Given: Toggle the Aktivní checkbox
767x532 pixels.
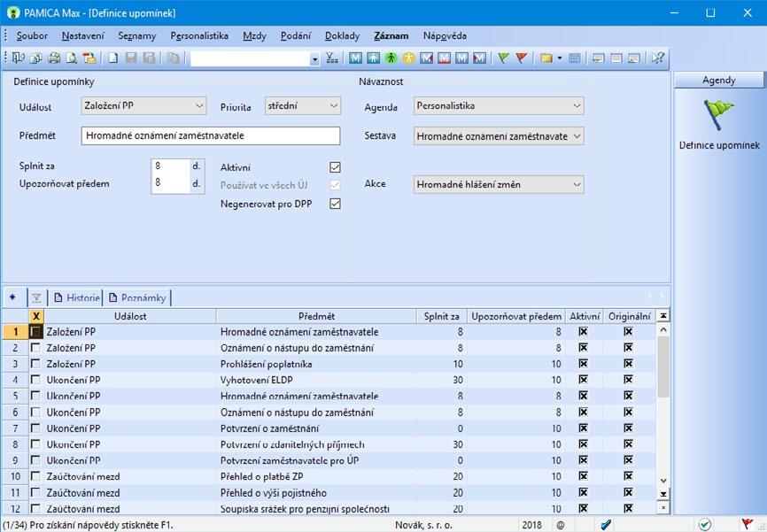Looking at the screenshot, I should pos(335,167).
